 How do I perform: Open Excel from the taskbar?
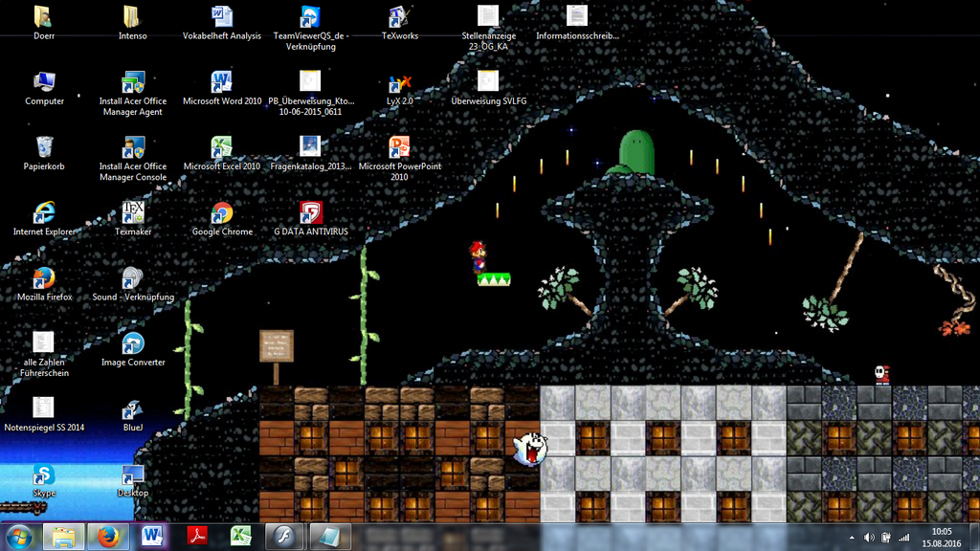(x=240, y=537)
